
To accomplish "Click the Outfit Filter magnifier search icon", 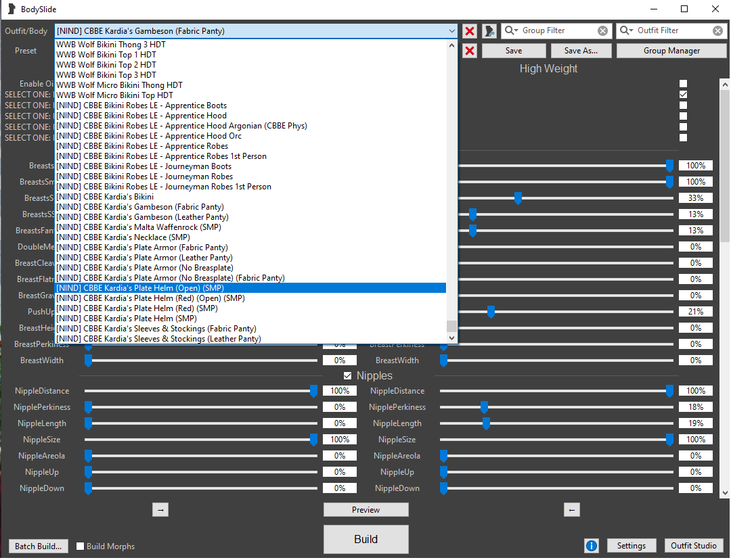I will click(x=626, y=30).
